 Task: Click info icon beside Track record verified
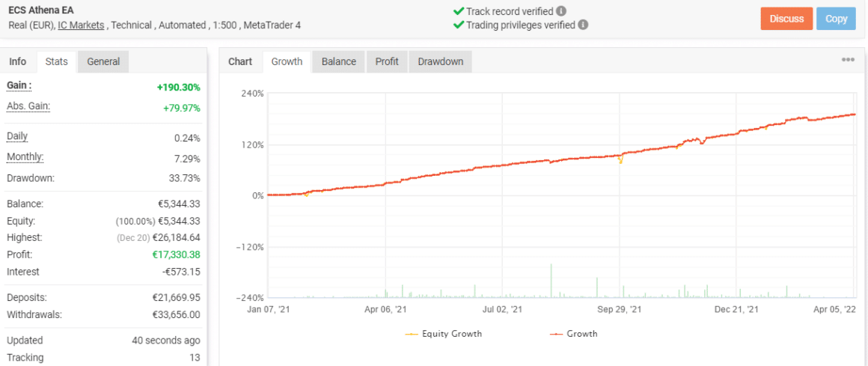point(561,11)
